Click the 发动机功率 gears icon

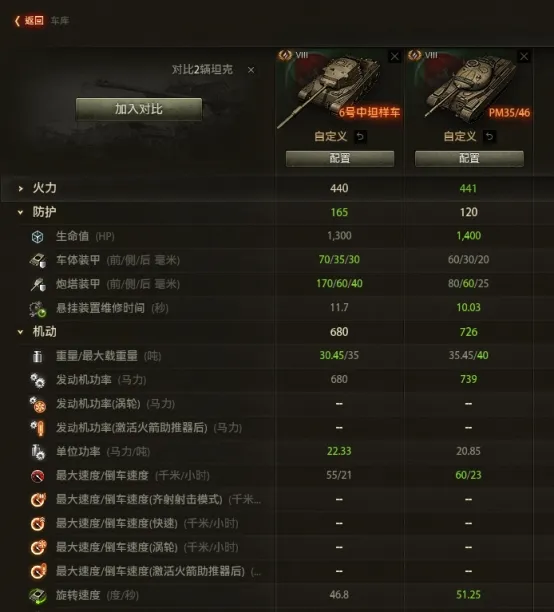tap(37, 380)
